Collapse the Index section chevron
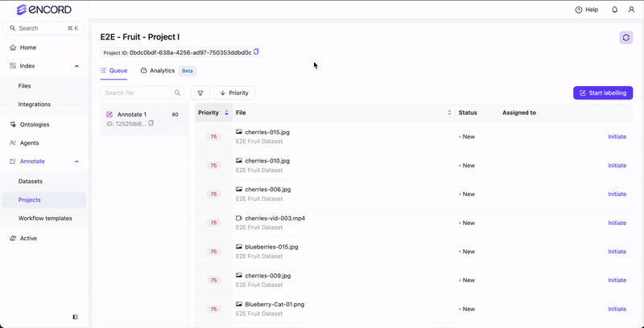644x328 pixels. (x=76, y=66)
